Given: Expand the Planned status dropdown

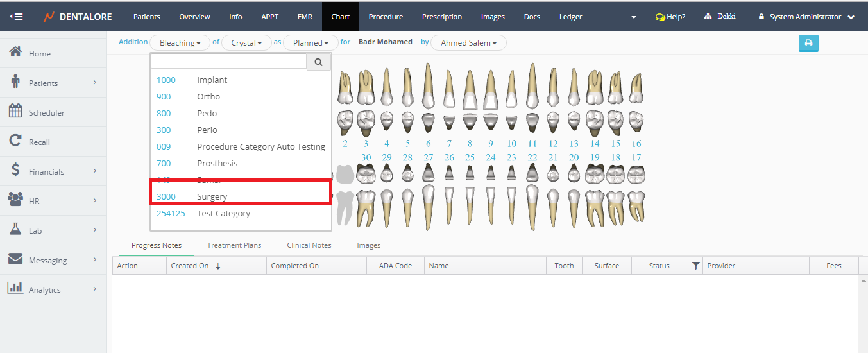Looking at the screenshot, I should [311, 43].
